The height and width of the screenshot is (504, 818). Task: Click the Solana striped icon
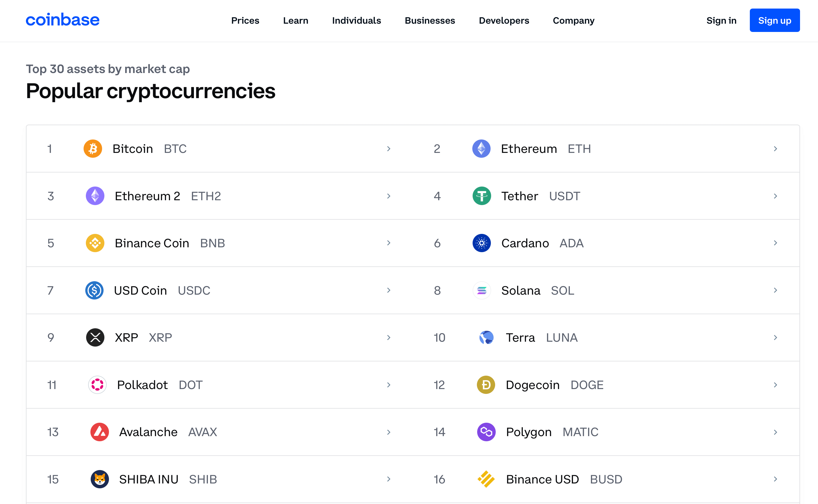482,290
